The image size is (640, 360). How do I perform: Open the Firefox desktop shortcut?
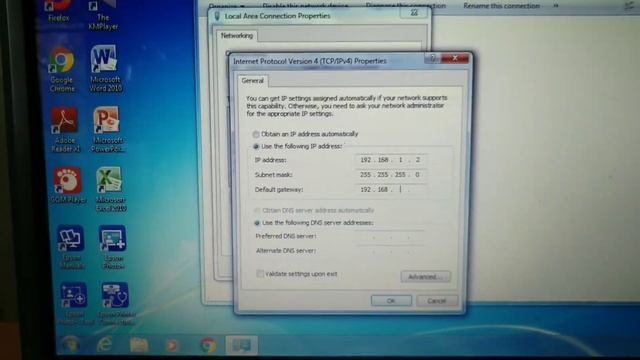(59, 11)
